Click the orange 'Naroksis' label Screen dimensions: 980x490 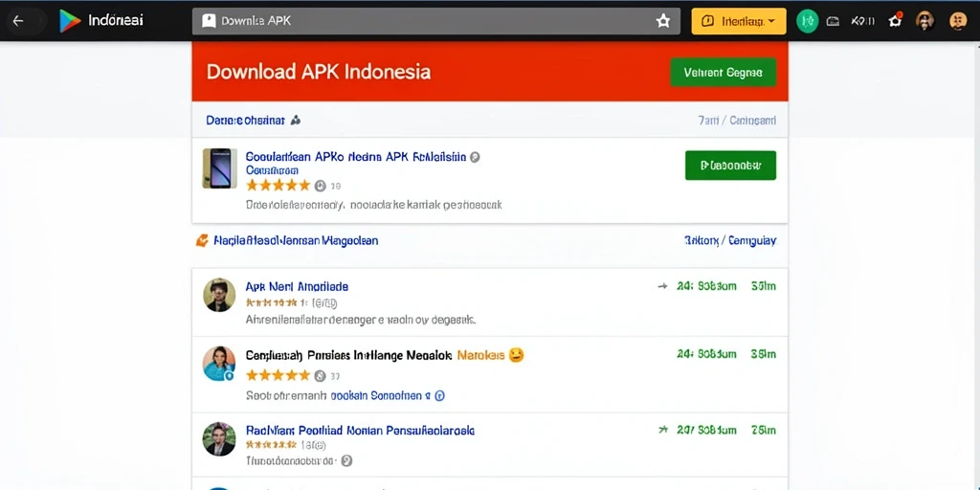coord(480,356)
